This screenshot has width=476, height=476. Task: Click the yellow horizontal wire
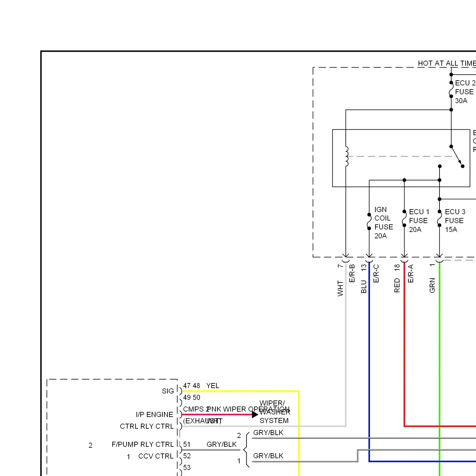click(x=240, y=391)
